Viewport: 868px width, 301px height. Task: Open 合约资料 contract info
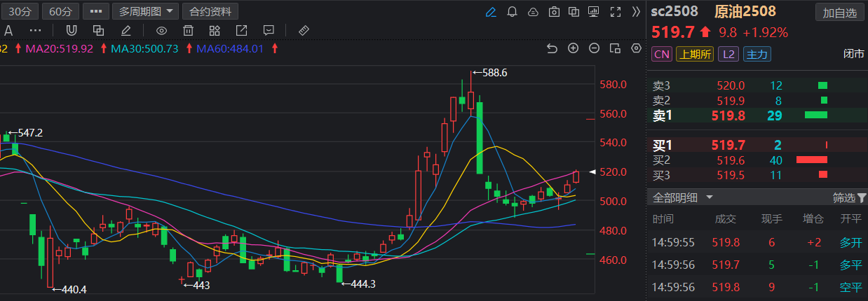pos(210,11)
